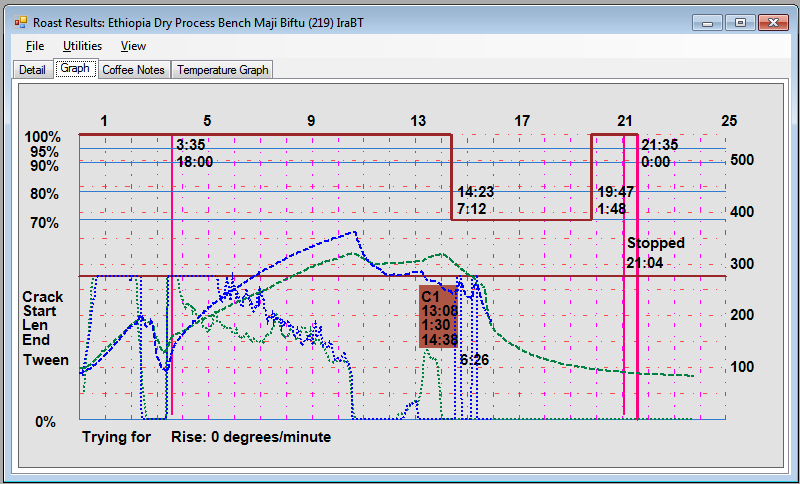Open the Utilities menu

[x=82, y=46]
